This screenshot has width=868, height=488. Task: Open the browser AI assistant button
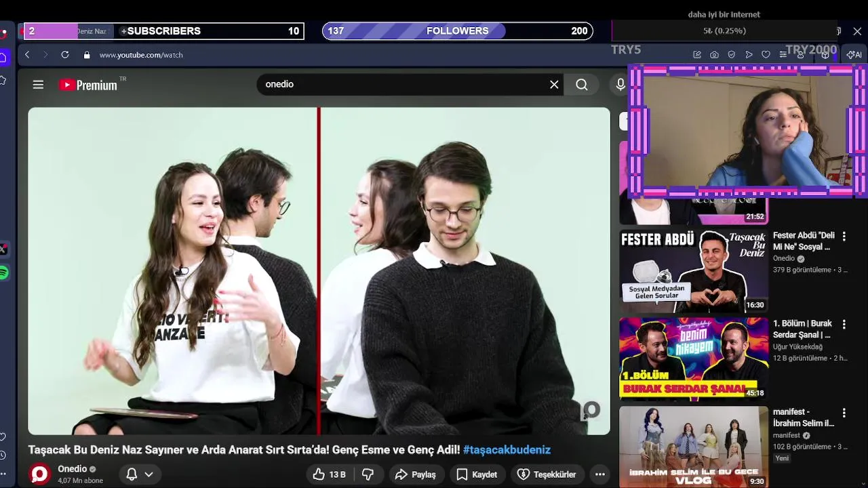point(854,55)
